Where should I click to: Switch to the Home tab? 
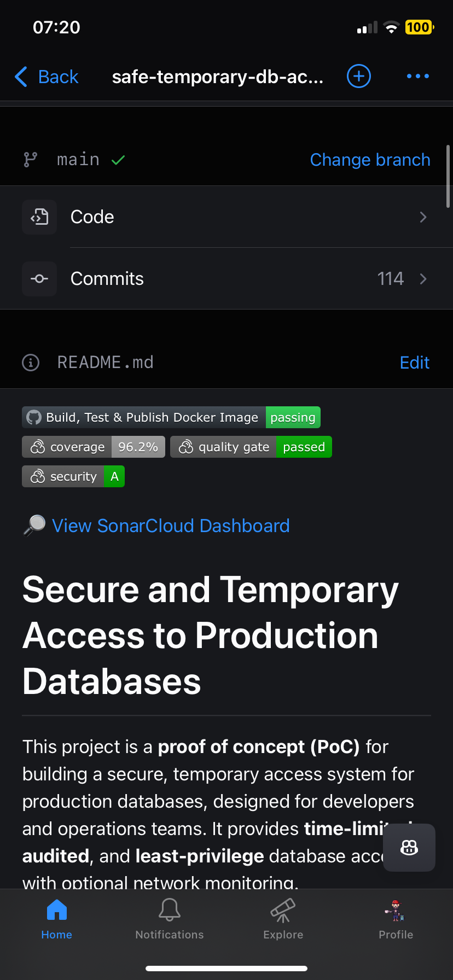57,919
